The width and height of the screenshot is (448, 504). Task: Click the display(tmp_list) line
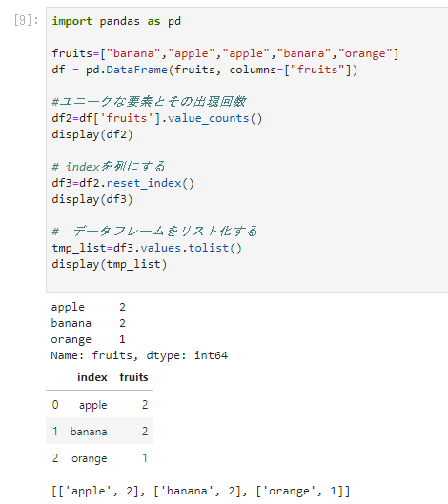[x=110, y=264]
